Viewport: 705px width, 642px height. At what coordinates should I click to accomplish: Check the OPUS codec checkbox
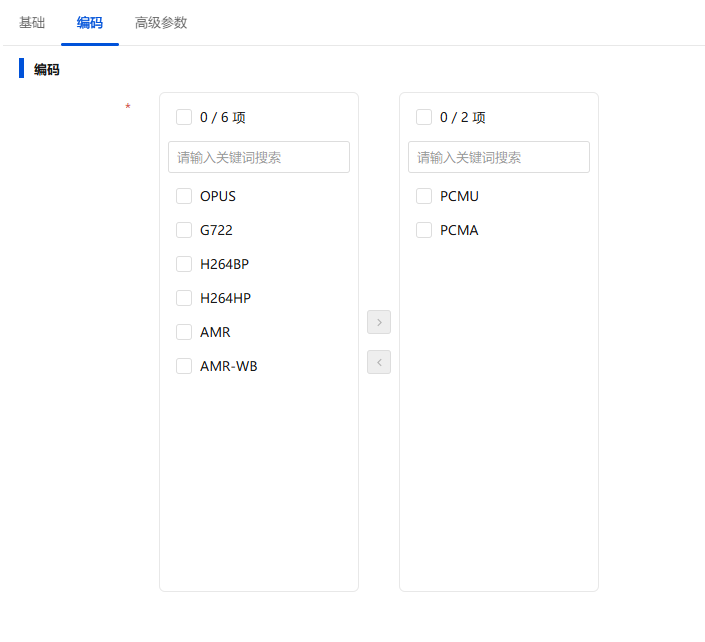coord(184,196)
